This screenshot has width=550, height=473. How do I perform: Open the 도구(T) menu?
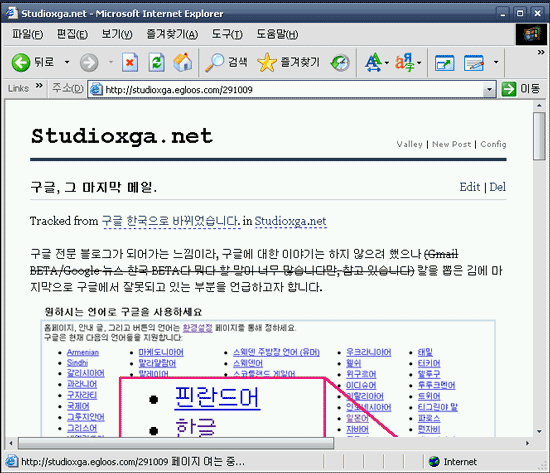[227, 34]
